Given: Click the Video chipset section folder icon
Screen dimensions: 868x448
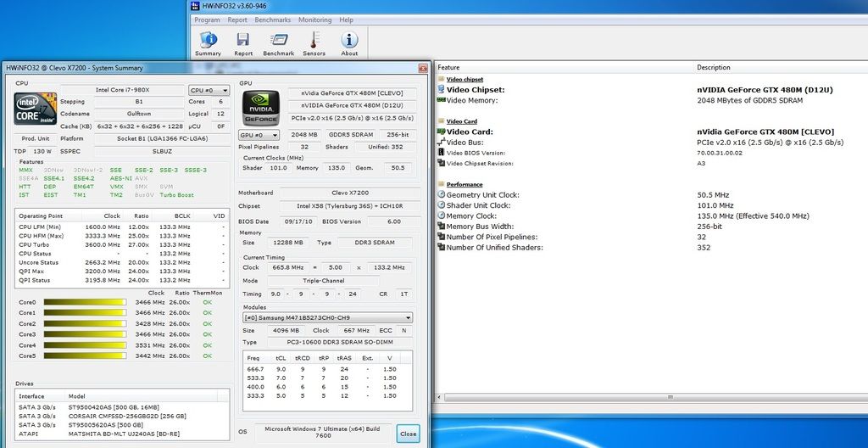Looking at the screenshot, I should (441, 79).
